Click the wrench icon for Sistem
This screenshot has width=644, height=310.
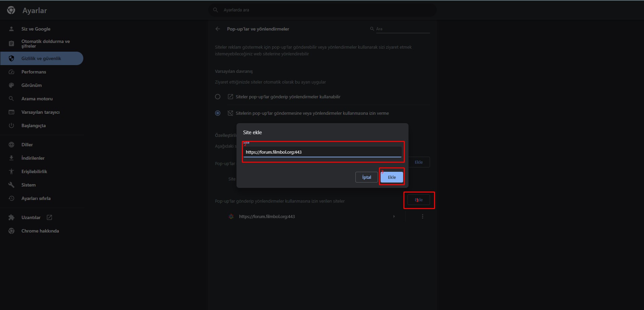tap(11, 185)
